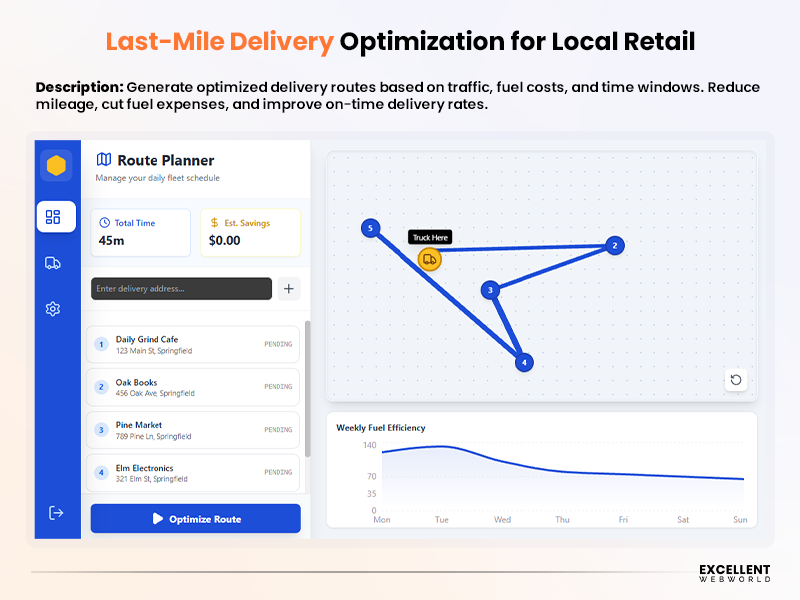Select the yellow Truck Here marker
800x600 pixels.
pos(430,258)
